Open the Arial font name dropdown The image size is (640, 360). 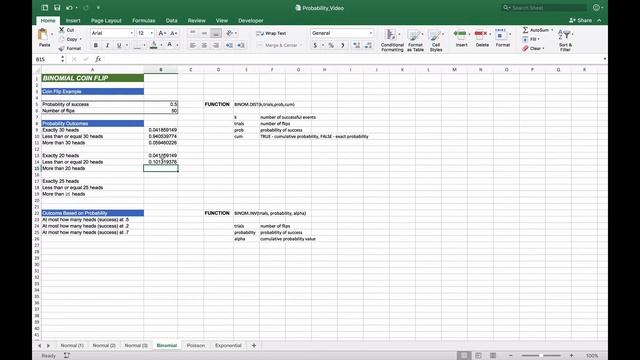pos(131,33)
